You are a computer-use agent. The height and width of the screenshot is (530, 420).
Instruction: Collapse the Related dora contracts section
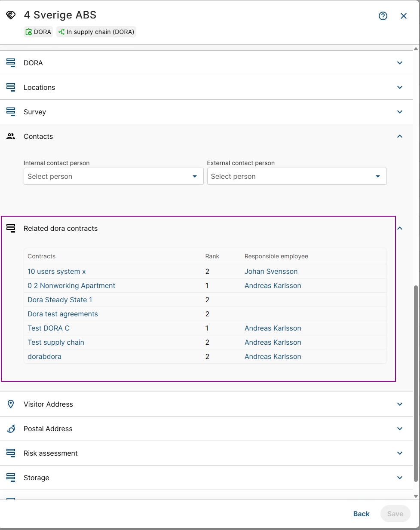[x=399, y=228]
